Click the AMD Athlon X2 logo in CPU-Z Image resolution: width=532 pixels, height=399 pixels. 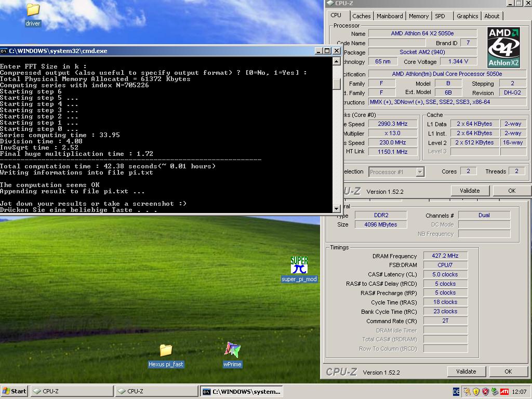tap(503, 47)
